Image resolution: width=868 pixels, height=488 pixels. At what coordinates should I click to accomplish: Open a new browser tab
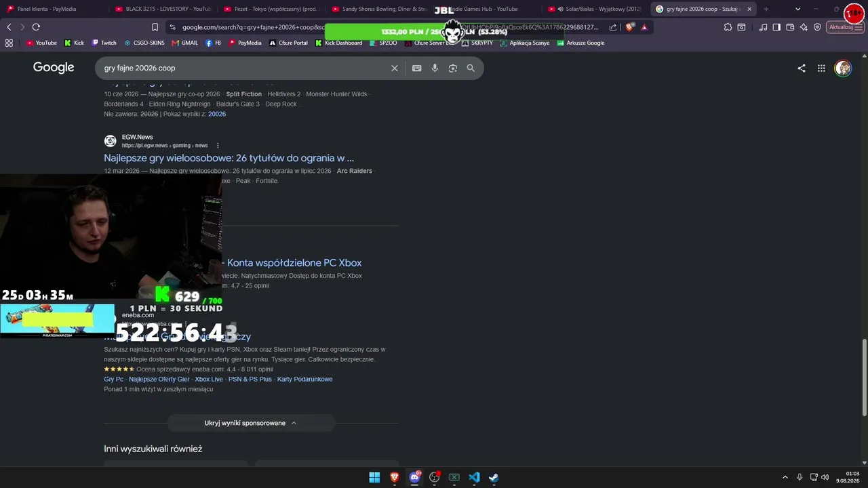(766, 9)
